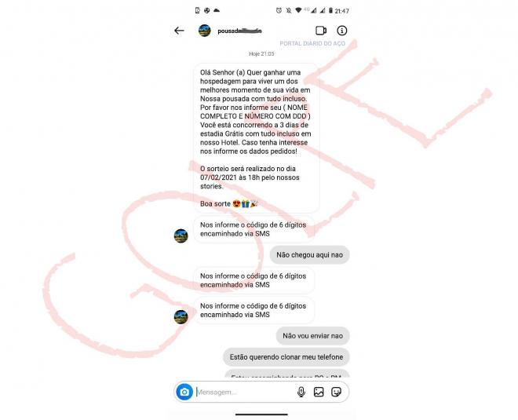This screenshot has height=420, width=518.
Task: Tap the back arrow icon
Action: (179, 31)
